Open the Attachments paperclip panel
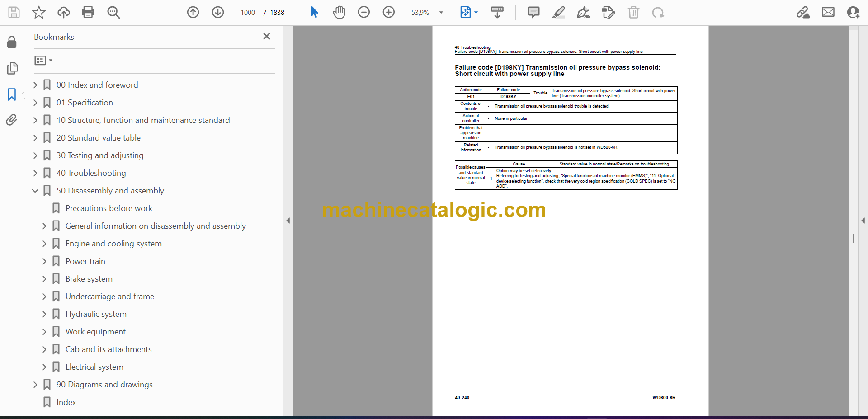Viewport: 868px width, 419px height. (x=12, y=120)
